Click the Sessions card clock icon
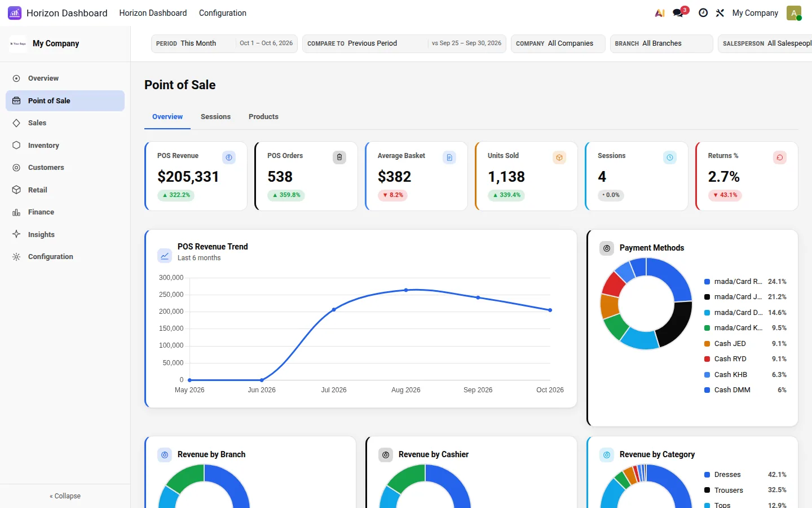The width and height of the screenshot is (812, 508). [x=670, y=157]
